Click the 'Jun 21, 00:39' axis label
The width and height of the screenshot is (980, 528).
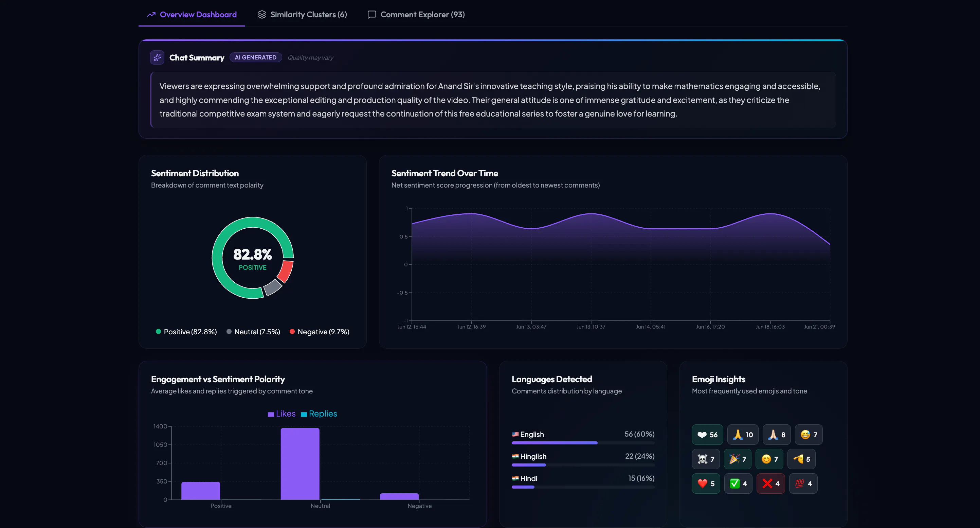819,327
